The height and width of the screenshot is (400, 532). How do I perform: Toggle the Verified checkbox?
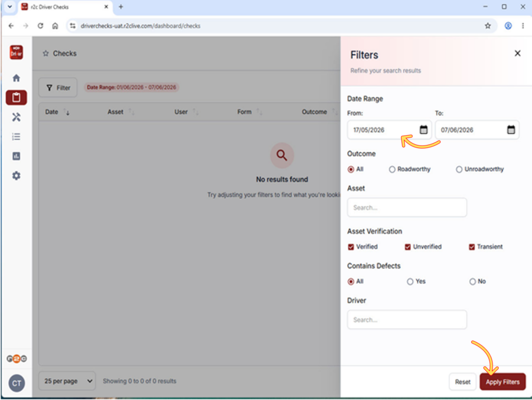[351, 247]
